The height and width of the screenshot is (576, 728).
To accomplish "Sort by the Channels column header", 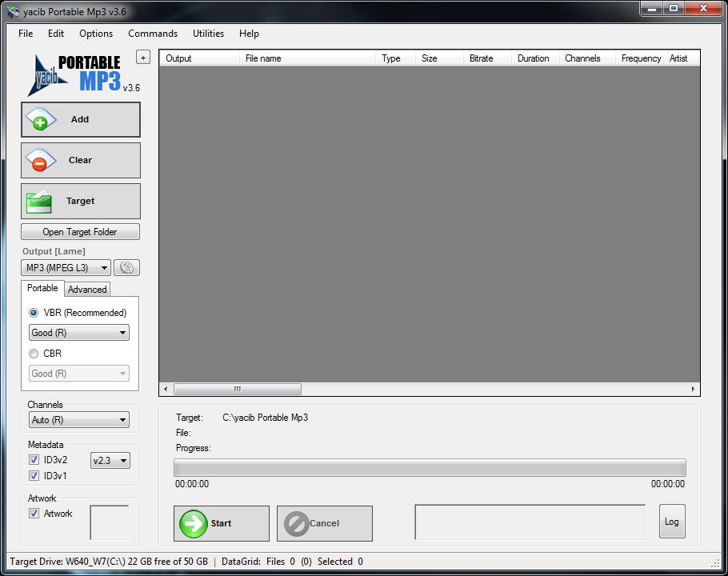I will (x=587, y=58).
